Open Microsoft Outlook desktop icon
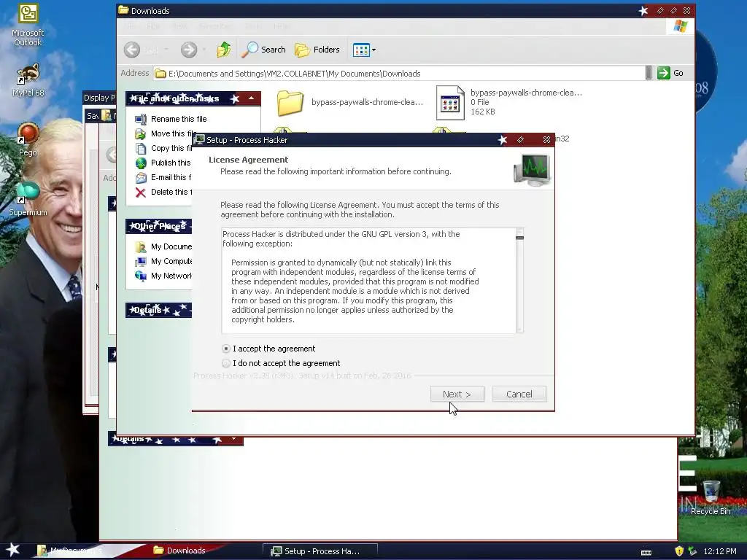The image size is (747, 560). pyautogui.click(x=28, y=26)
